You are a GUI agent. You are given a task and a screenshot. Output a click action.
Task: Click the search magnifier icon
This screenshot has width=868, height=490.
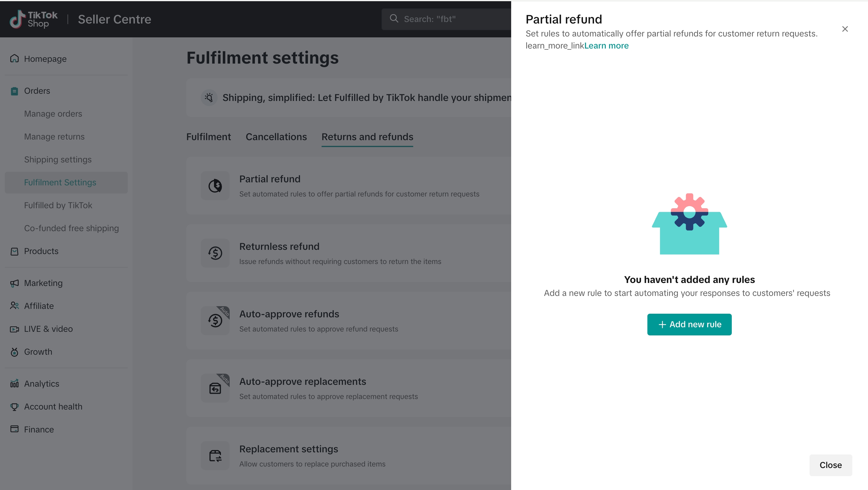click(x=394, y=19)
